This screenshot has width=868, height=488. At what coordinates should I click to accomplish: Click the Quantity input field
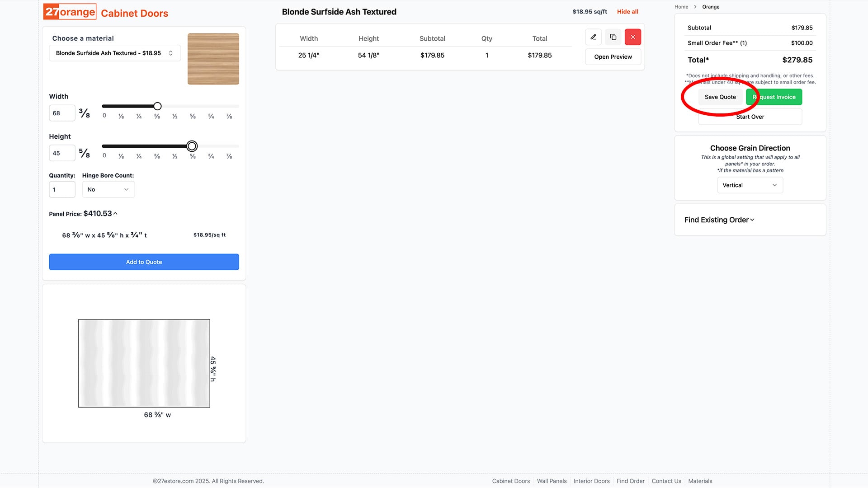[62, 190]
